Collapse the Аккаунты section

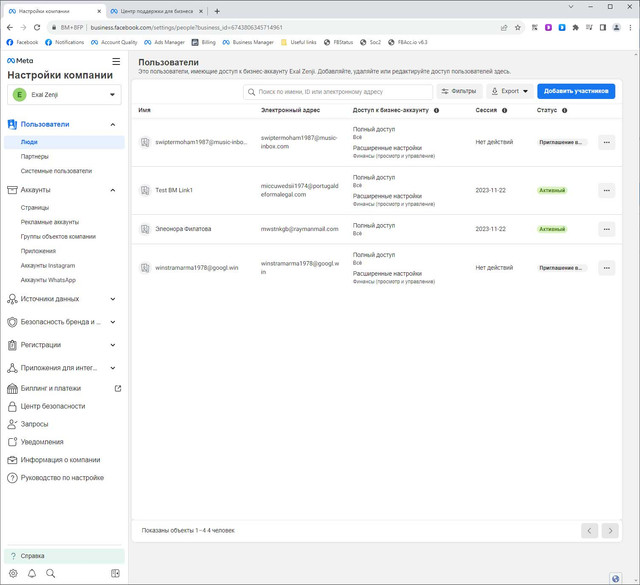click(x=113, y=190)
